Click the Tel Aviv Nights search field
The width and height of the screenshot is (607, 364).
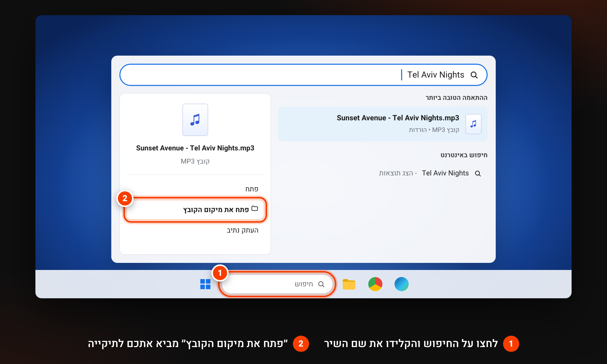(x=303, y=75)
